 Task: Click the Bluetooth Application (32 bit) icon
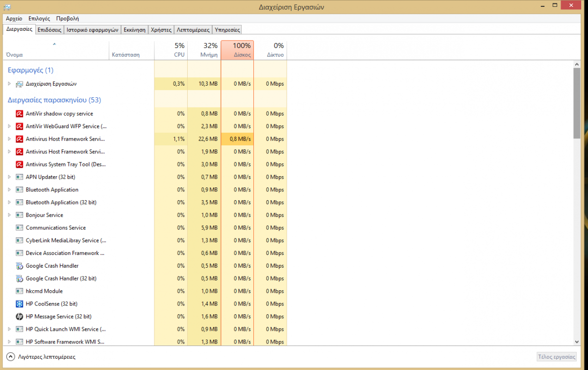point(20,202)
